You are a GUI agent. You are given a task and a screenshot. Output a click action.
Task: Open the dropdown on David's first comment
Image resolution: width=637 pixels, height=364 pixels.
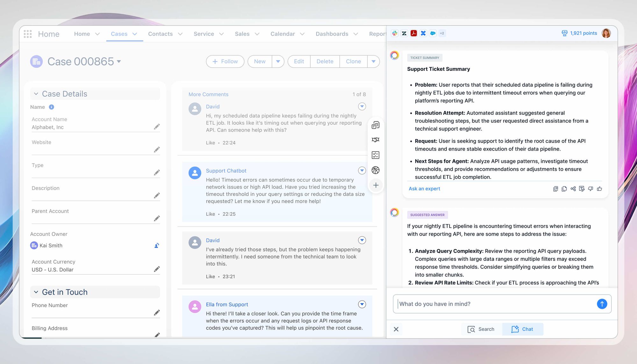(362, 106)
